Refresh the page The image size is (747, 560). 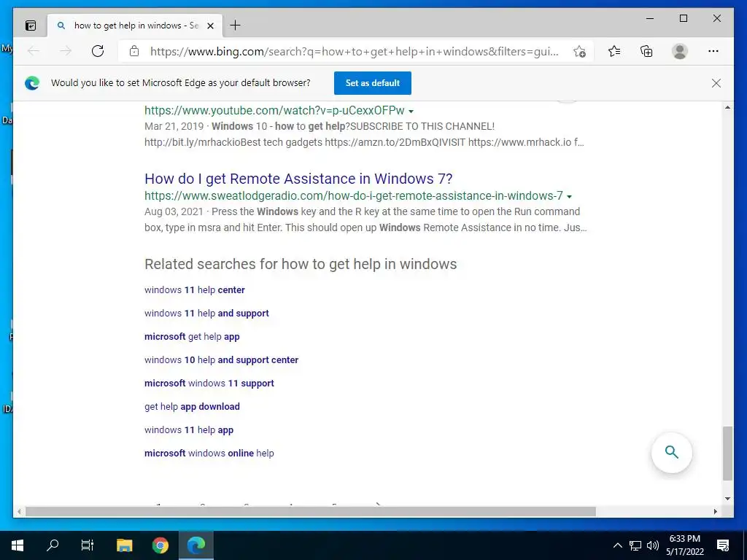(98, 51)
